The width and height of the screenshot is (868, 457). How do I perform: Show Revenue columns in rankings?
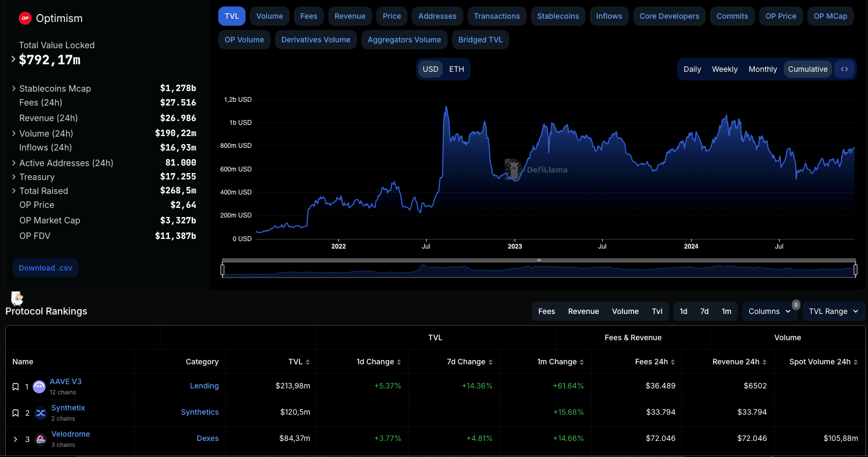pyautogui.click(x=584, y=311)
